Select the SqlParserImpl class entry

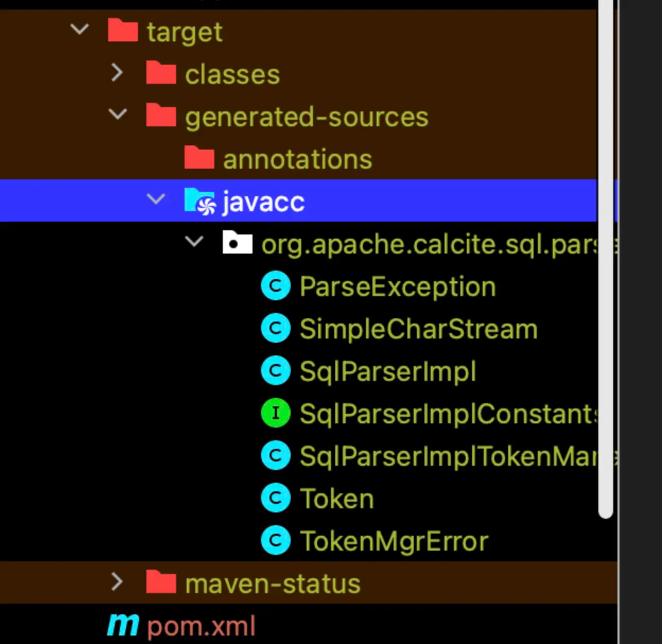[x=387, y=370]
